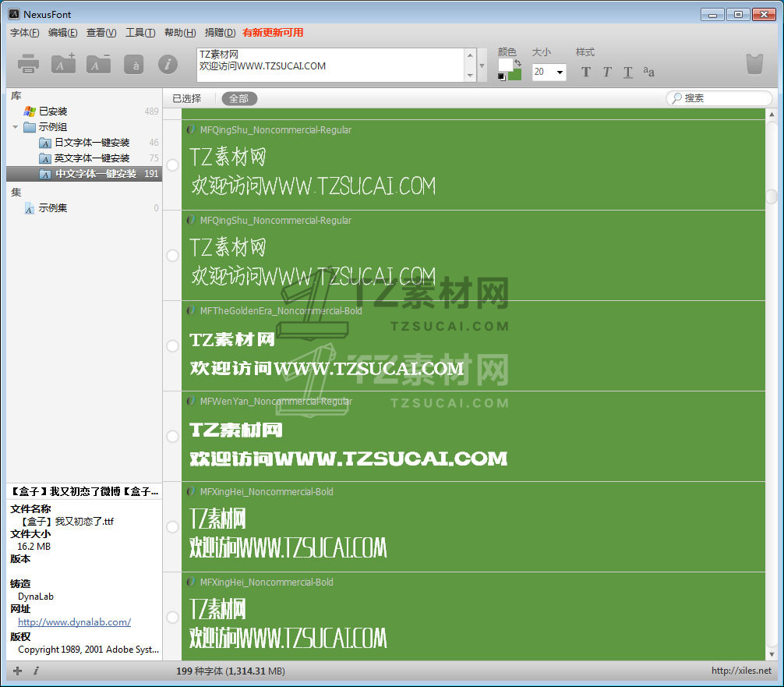Select the 示例集 set item
784x687 pixels.
point(84,208)
